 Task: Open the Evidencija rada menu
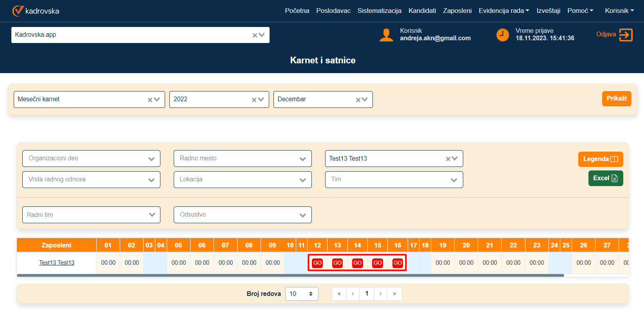[504, 11]
